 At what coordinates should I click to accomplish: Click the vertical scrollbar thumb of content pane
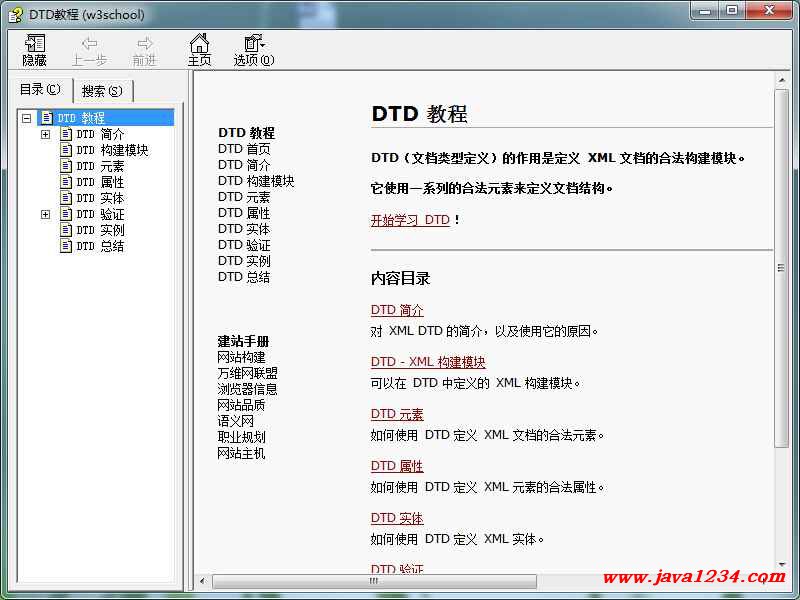781,268
